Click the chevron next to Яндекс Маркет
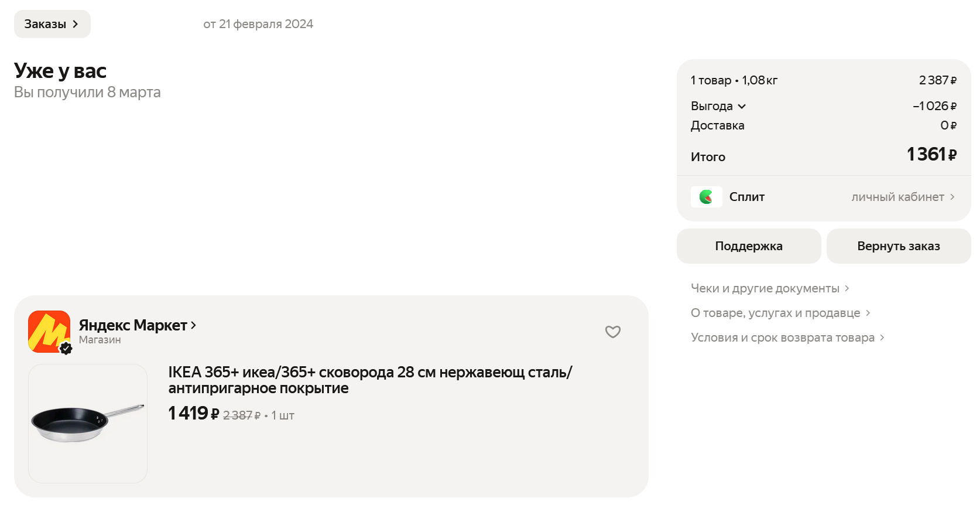Screen dimensions: 980x508 click(x=194, y=325)
